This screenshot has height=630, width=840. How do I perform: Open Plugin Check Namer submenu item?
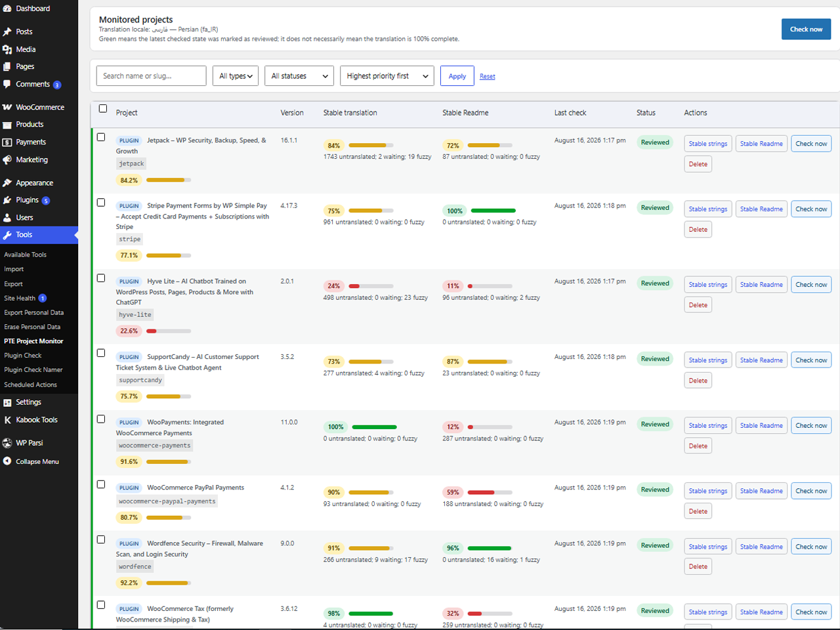(33, 370)
